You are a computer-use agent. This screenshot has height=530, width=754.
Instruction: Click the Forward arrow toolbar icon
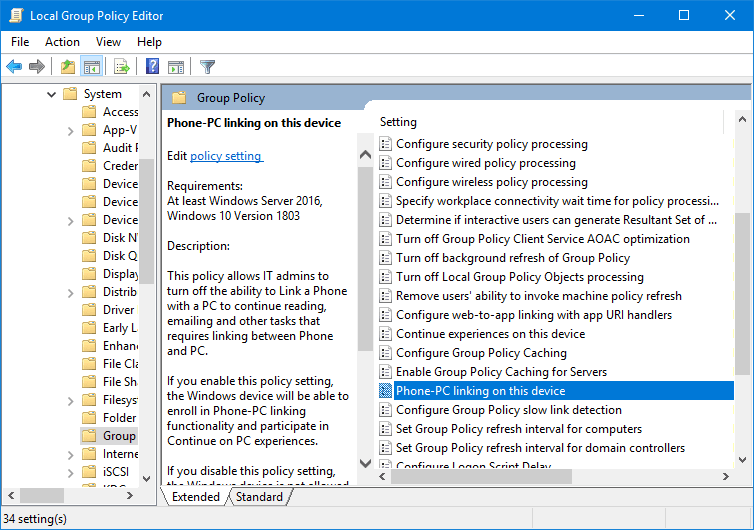[x=37, y=66]
